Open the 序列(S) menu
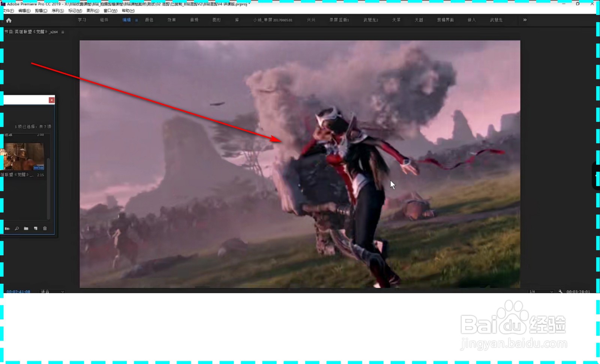 [x=58, y=10]
